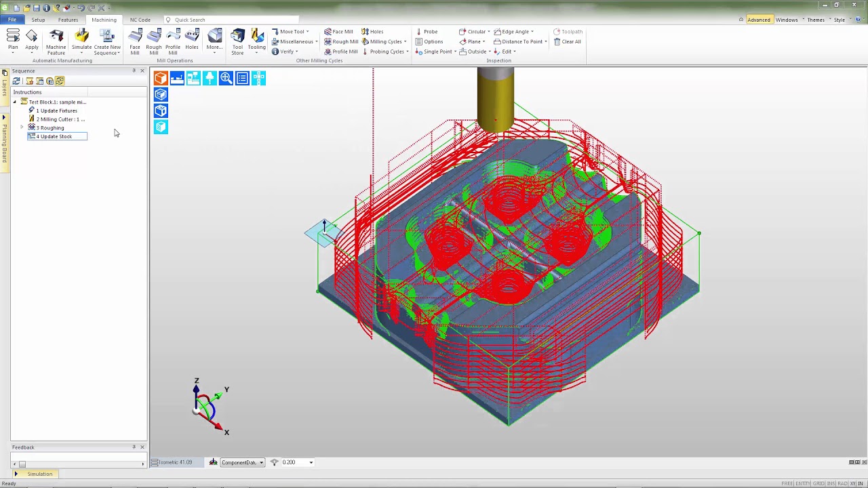This screenshot has height=488, width=868.
Task: Click into the Quick Search field
Action: click(231, 20)
